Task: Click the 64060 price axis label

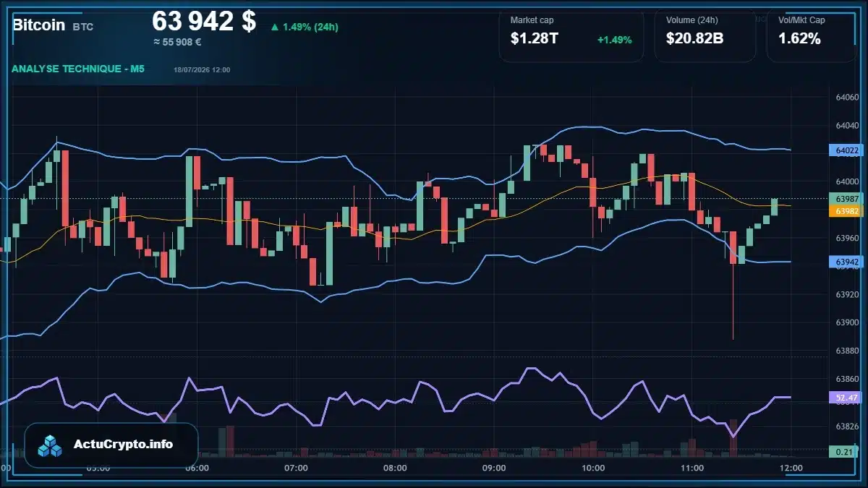Action: click(x=846, y=98)
